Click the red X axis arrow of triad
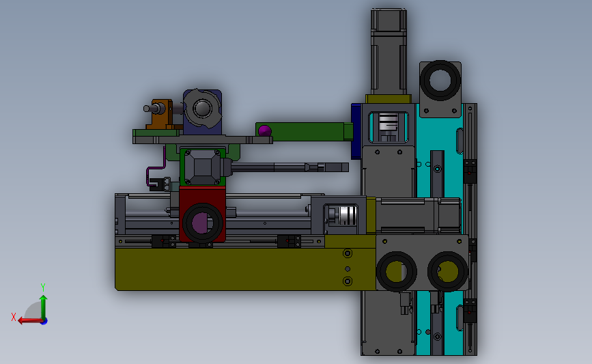The height and width of the screenshot is (364, 592). coord(29,320)
